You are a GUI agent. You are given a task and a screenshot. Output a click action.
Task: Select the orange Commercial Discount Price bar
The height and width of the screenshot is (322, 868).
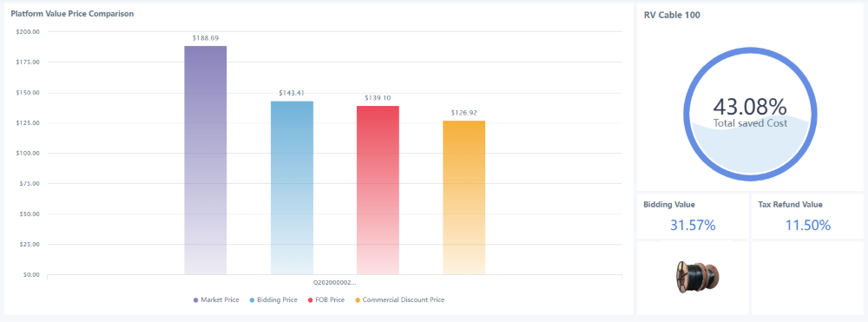tap(464, 198)
